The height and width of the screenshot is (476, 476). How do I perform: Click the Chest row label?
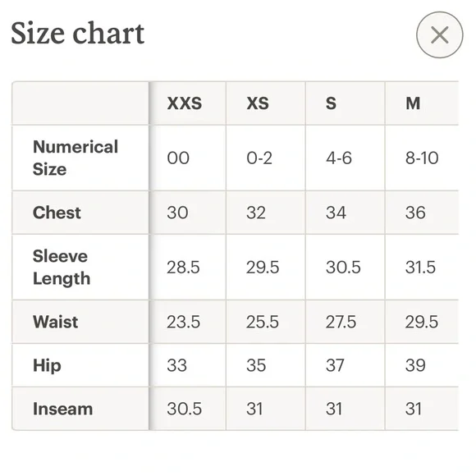coord(57,213)
